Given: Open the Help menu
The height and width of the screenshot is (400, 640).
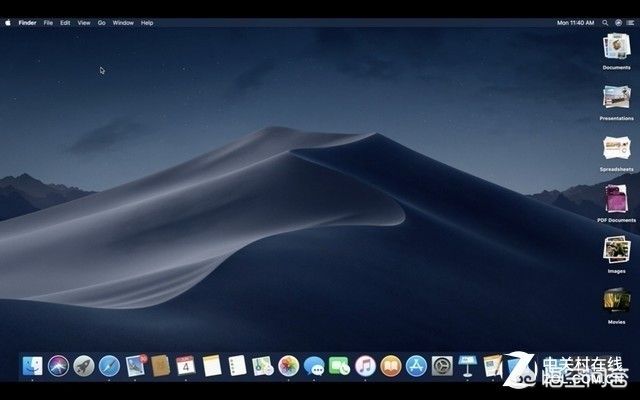Looking at the screenshot, I should pyautogui.click(x=147, y=23).
